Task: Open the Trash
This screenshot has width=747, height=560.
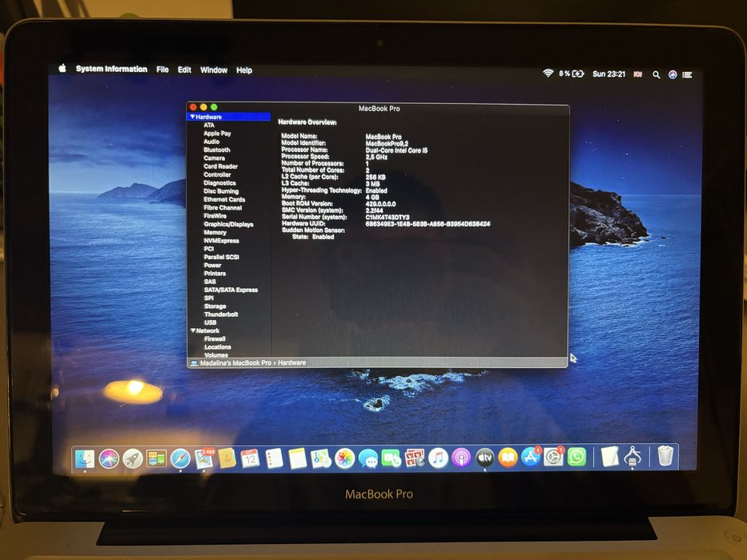Action: [x=665, y=456]
